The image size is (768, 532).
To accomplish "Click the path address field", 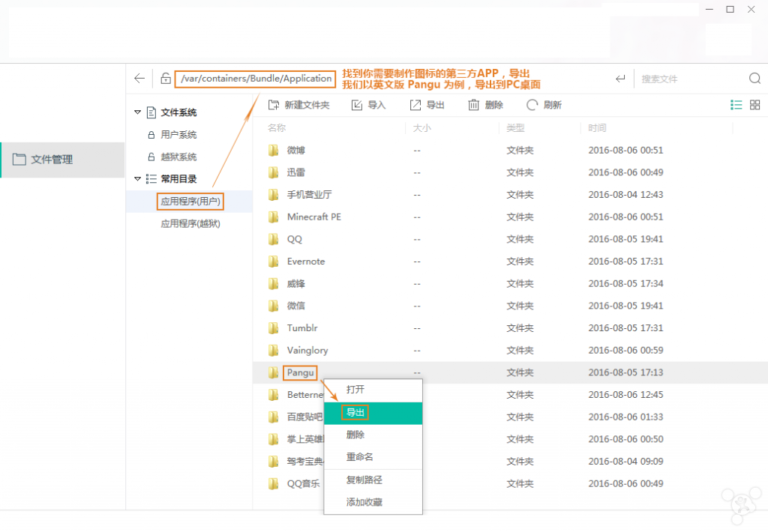I will click(x=255, y=79).
